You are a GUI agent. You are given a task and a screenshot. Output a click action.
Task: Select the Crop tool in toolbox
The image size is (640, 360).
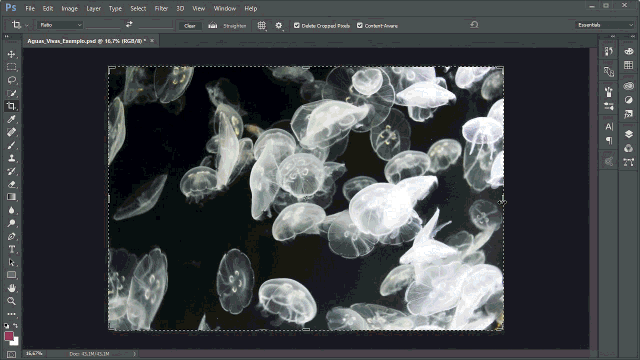[x=11, y=106]
